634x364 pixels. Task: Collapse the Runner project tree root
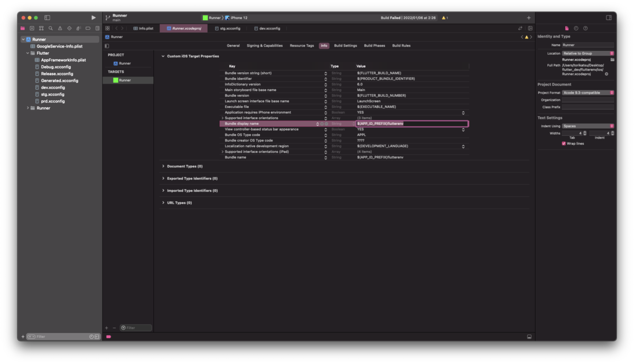point(23,40)
